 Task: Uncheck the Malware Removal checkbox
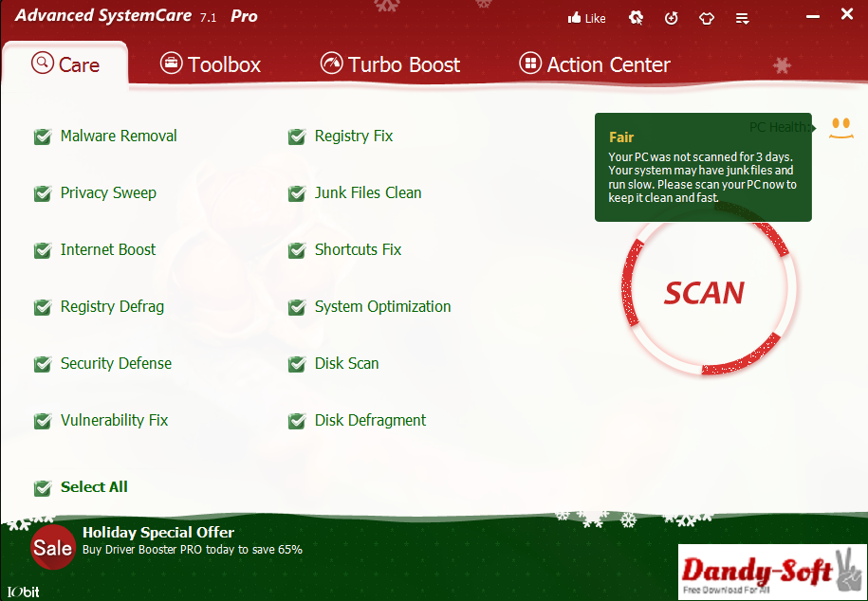point(43,137)
